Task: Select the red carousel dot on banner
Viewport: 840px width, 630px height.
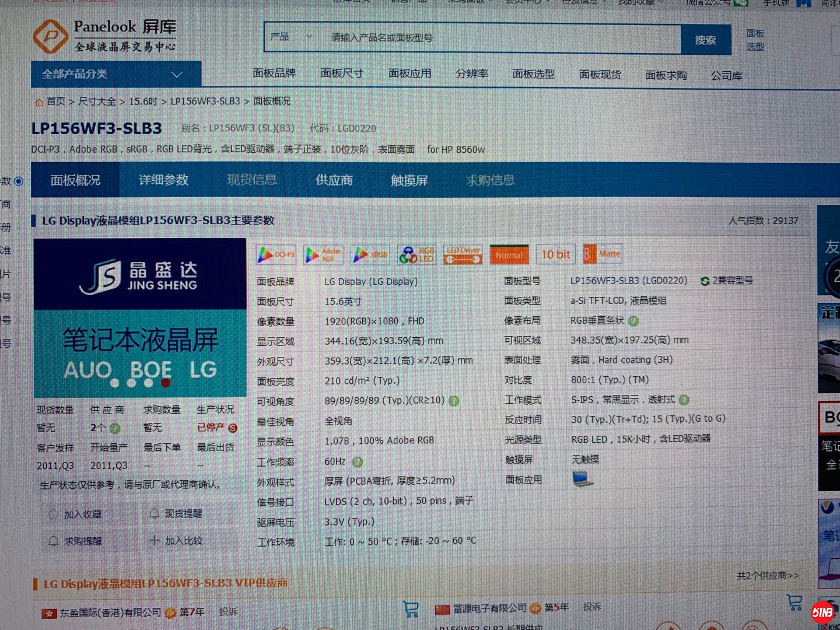Action: click(x=166, y=383)
